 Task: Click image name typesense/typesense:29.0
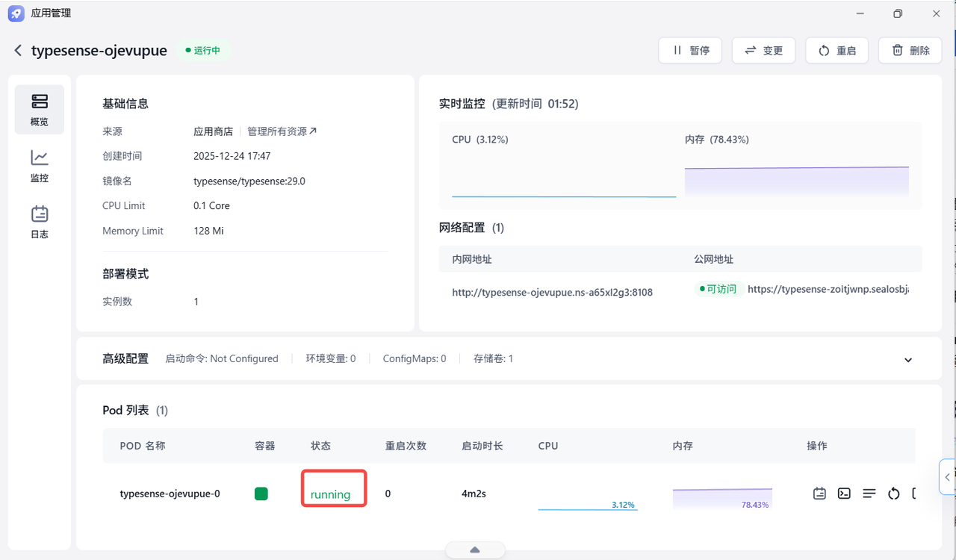point(249,181)
